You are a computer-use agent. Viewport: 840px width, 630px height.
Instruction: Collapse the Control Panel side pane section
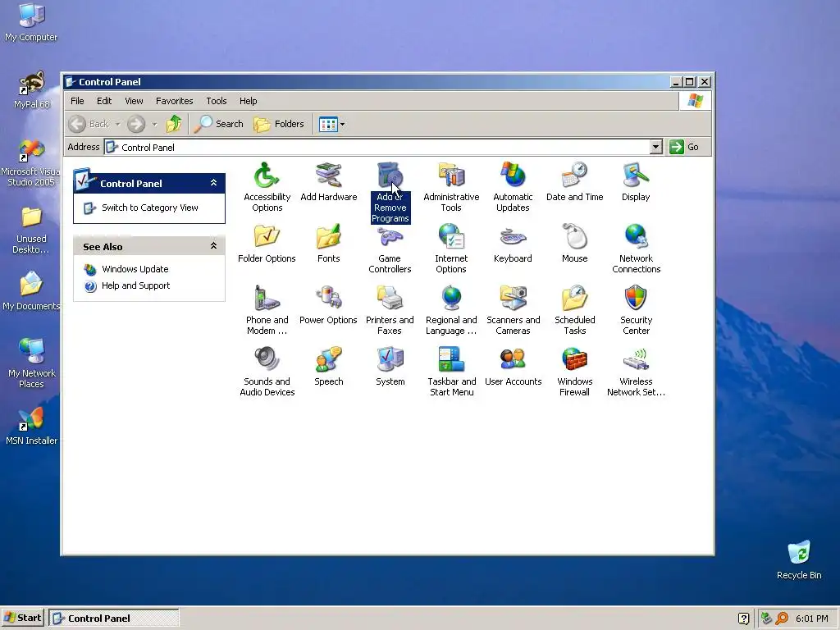[213, 183]
